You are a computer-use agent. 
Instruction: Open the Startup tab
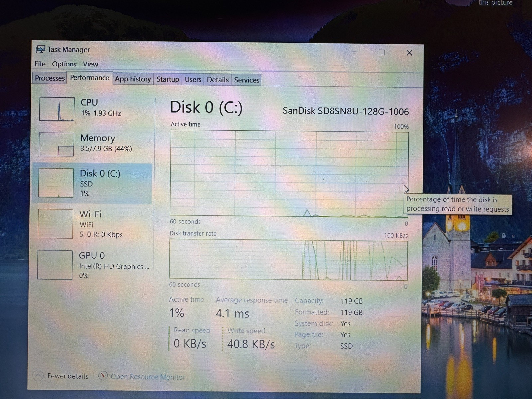point(168,79)
